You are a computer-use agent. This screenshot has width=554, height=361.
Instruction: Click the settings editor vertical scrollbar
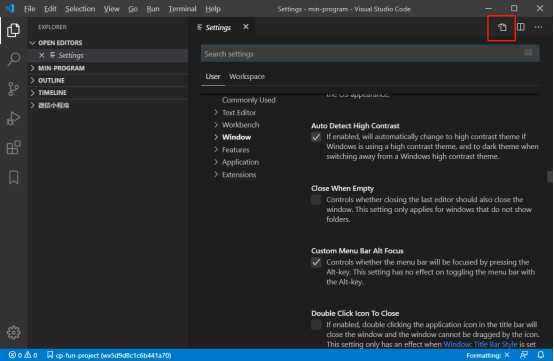tap(549, 177)
